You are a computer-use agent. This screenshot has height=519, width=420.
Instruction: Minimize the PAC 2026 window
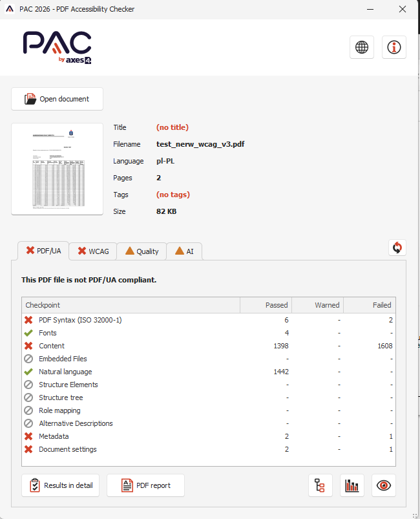coord(370,9)
